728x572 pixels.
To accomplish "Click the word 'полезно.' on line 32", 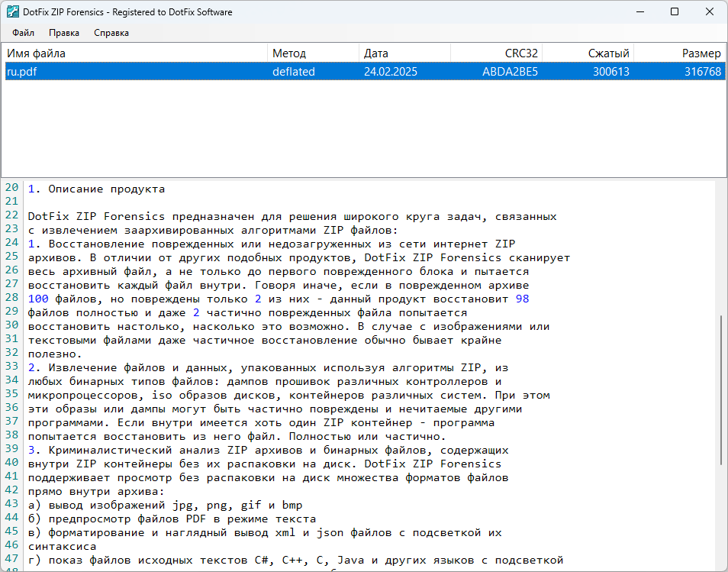I will pyautogui.click(x=55, y=354).
